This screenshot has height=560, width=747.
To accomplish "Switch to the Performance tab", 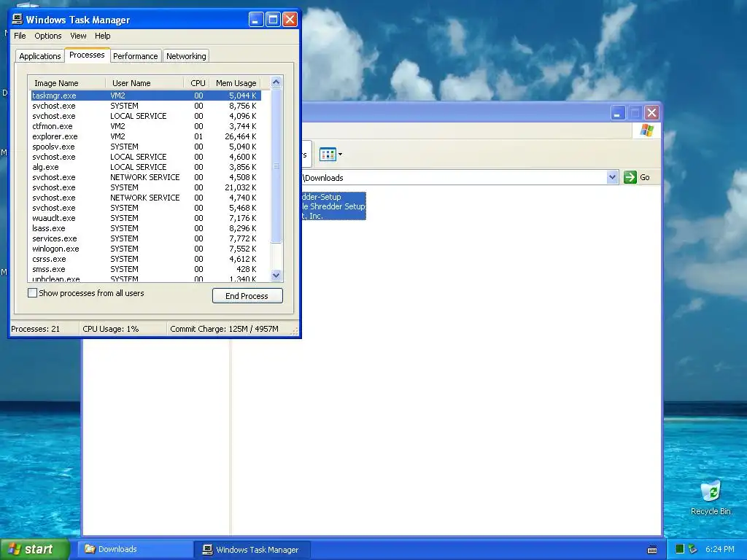I will pyautogui.click(x=135, y=55).
